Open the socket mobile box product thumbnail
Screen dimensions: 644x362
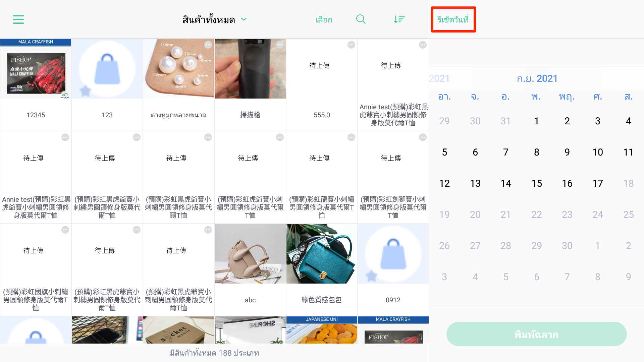pos(178,330)
